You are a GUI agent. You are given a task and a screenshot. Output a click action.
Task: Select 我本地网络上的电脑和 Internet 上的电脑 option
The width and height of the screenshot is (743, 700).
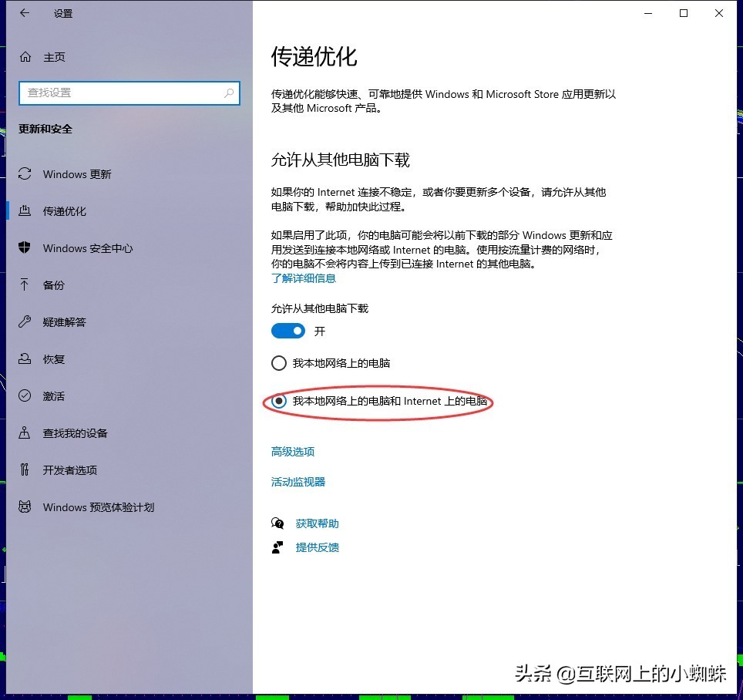click(x=277, y=402)
